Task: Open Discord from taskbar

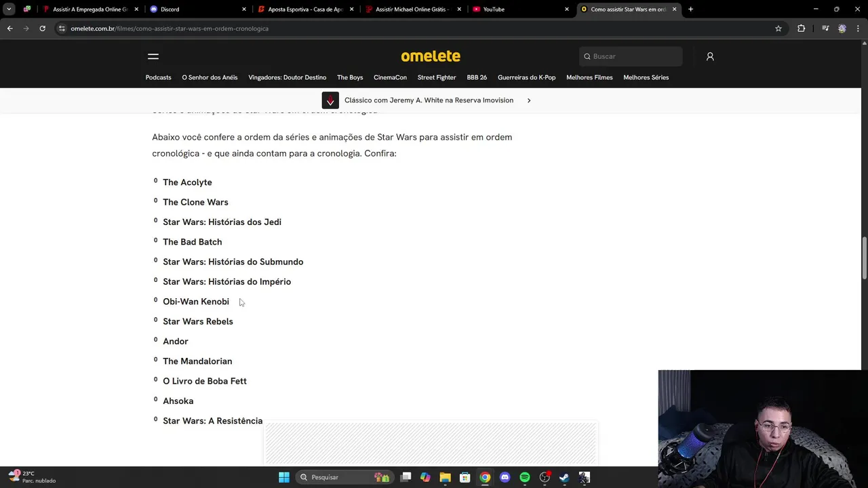Action: click(x=505, y=477)
